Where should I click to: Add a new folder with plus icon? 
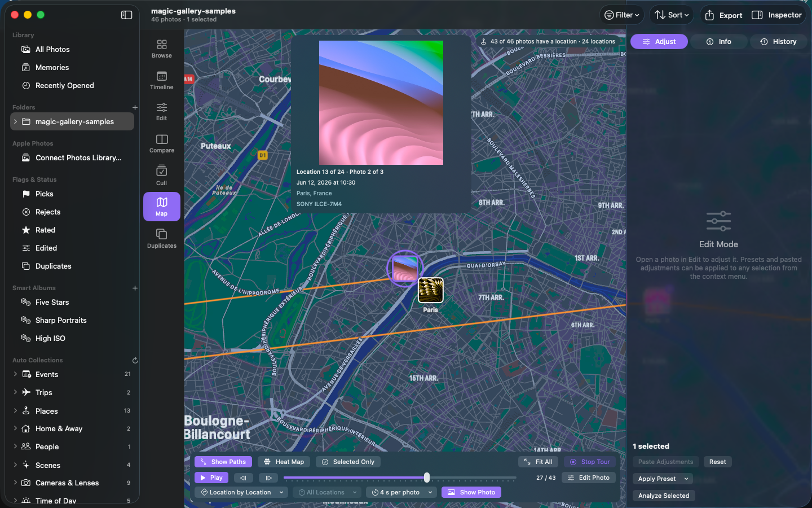point(135,107)
